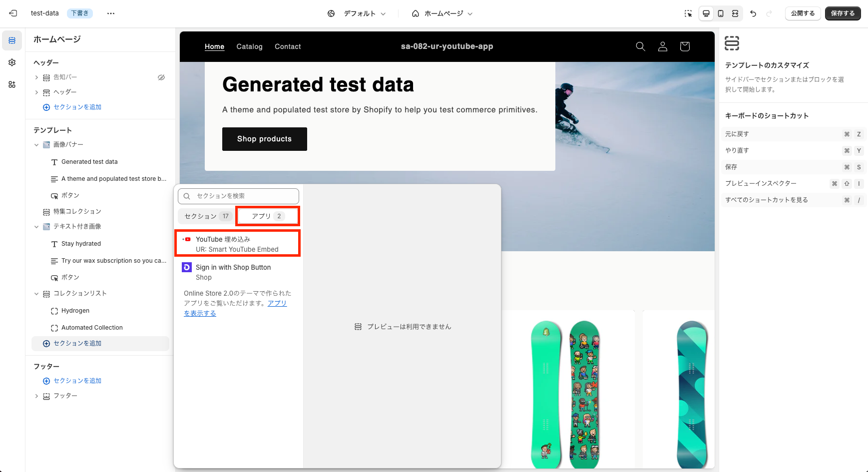Enable the preview inspector tool
The width and height of the screenshot is (868, 472).
click(x=688, y=13)
